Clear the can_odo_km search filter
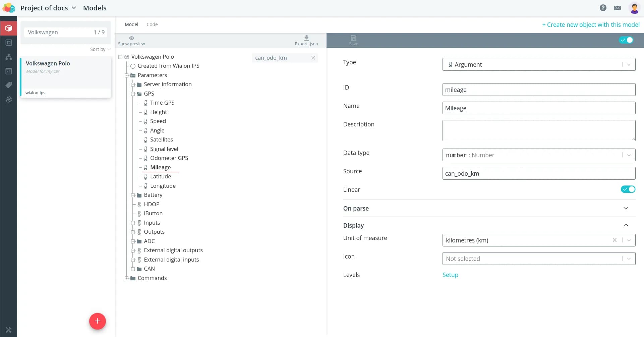Viewport: 644px width, 337px height. (313, 58)
